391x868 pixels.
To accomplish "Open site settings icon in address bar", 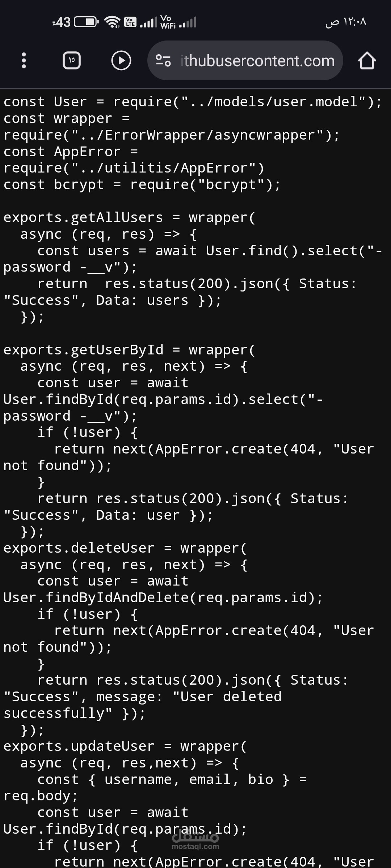I will click(x=163, y=60).
